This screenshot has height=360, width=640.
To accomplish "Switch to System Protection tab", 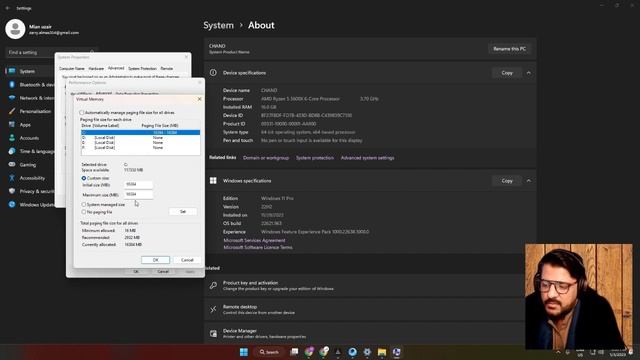I will 142,69.
